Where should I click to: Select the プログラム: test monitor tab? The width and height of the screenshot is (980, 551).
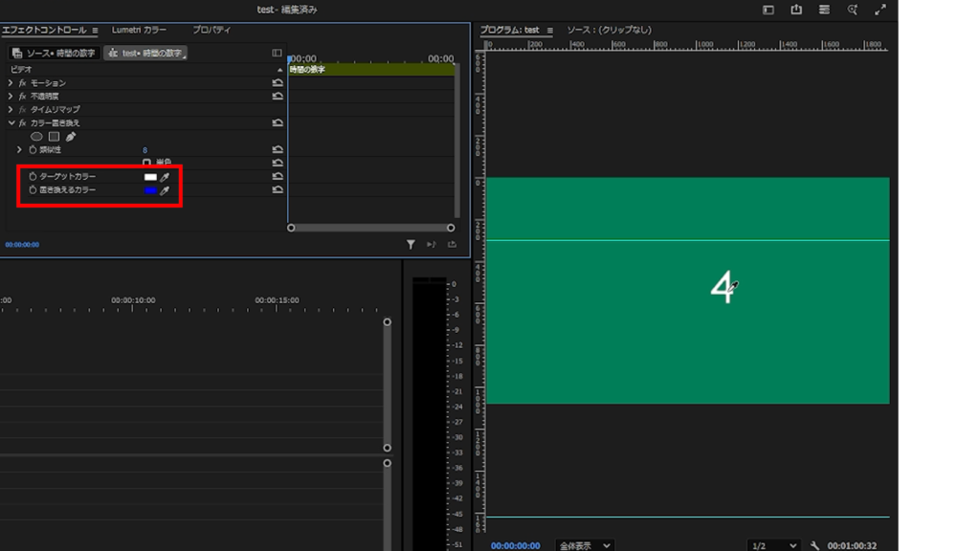pos(509,30)
